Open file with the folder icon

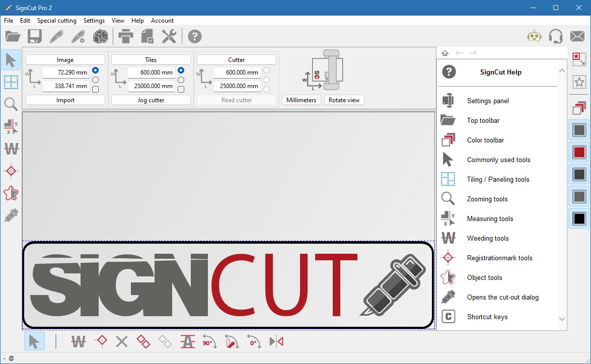13,37
